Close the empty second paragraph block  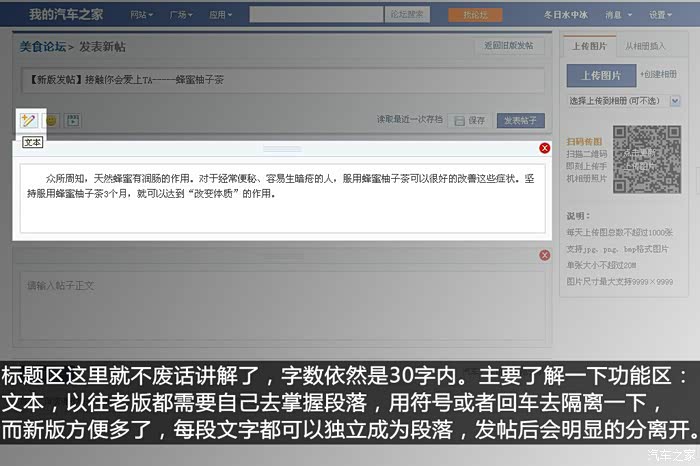point(545,255)
